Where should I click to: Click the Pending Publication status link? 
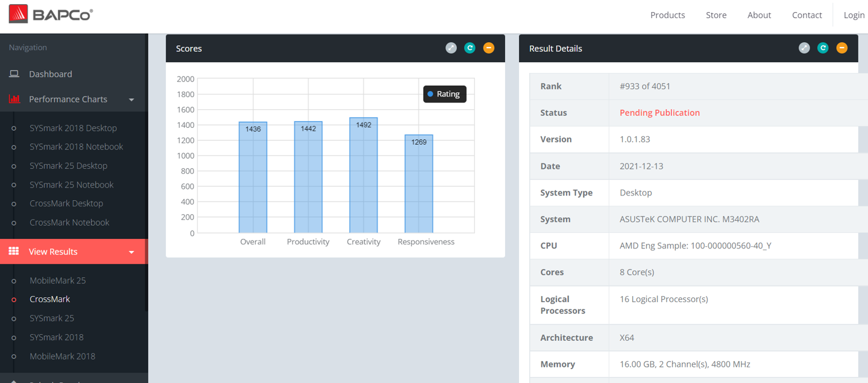[659, 113]
